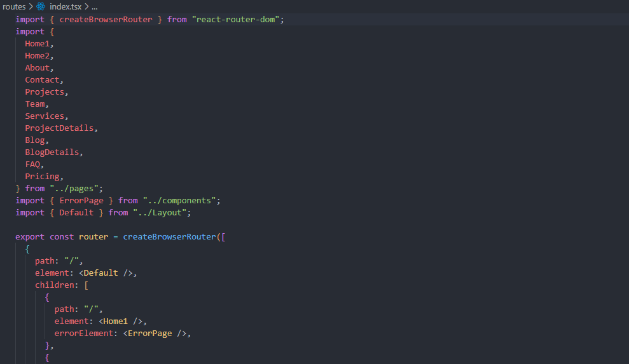
Task: Click the breadcrumb ellipsis after index.tsx
Action: [95, 7]
